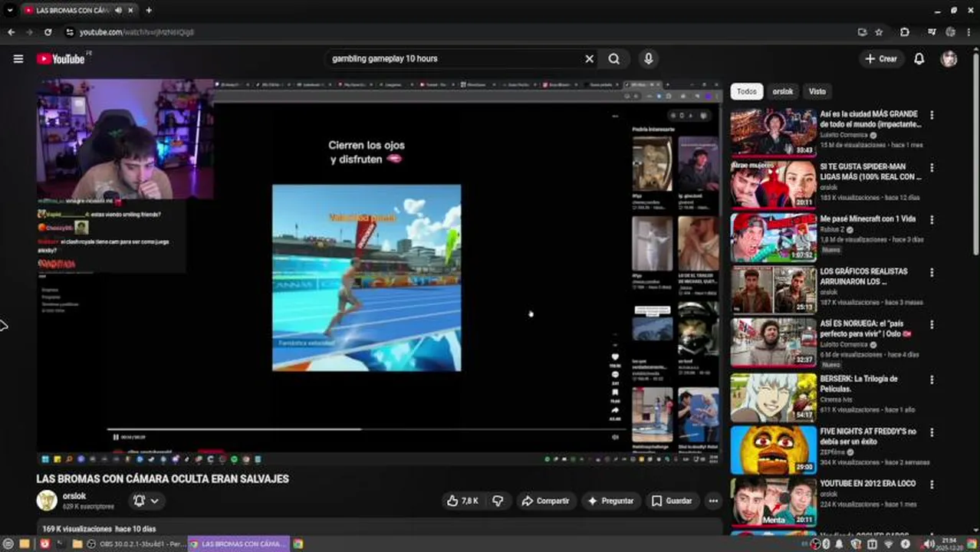This screenshot has width=980, height=552.
Task: Open the system start menu in taskbar
Action: [x=8, y=544]
